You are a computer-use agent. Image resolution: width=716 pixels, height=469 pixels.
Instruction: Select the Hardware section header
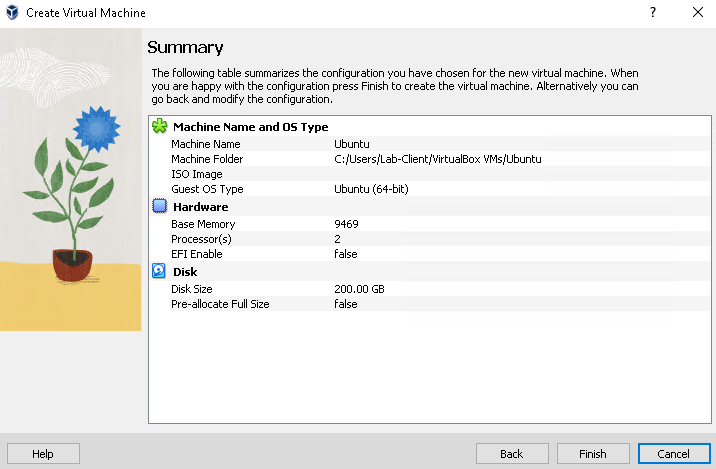(200, 207)
